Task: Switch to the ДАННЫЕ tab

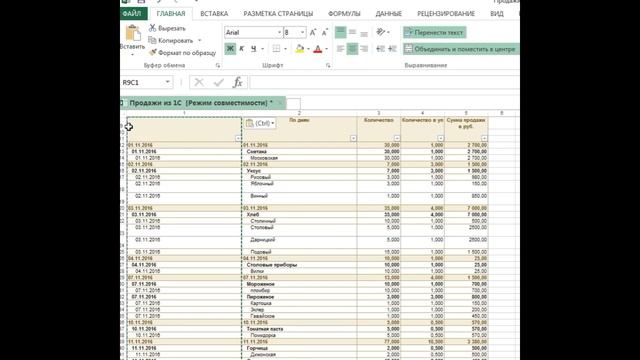Action: coord(389,13)
